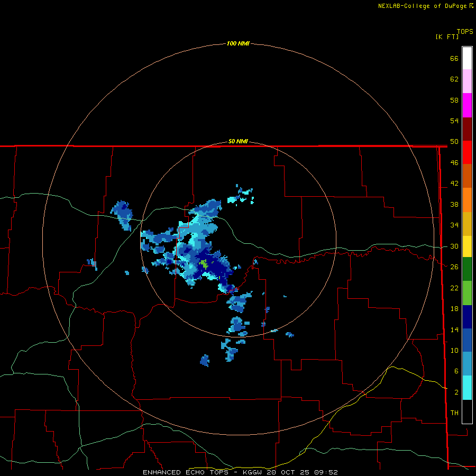Click the '20 OCT 25' date text
This screenshot has height=476, width=476.
click(x=288, y=472)
